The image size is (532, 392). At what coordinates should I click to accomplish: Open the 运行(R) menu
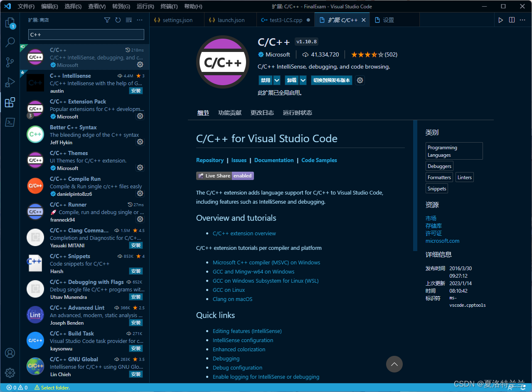click(x=145, y=6)
